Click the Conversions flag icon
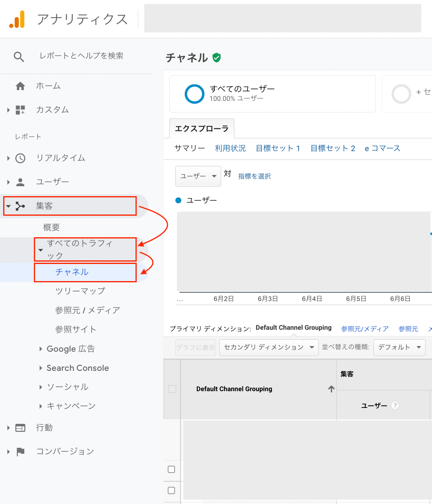This screenshot has width=432, height=504. pyautogui.click(x=20, y=452)
